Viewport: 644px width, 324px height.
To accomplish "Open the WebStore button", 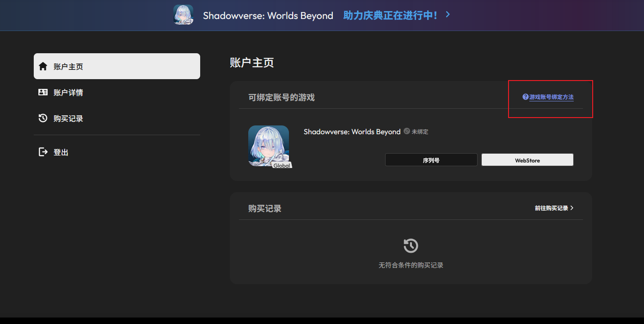I will tap(527, 160).
